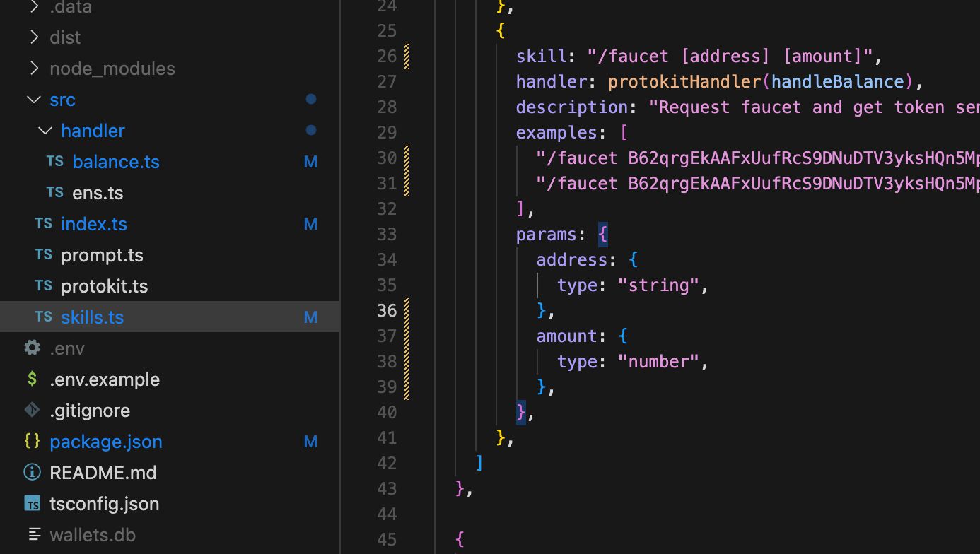Expand the .data folder
This screenshot has height=554, width=980.
point(34,6)
